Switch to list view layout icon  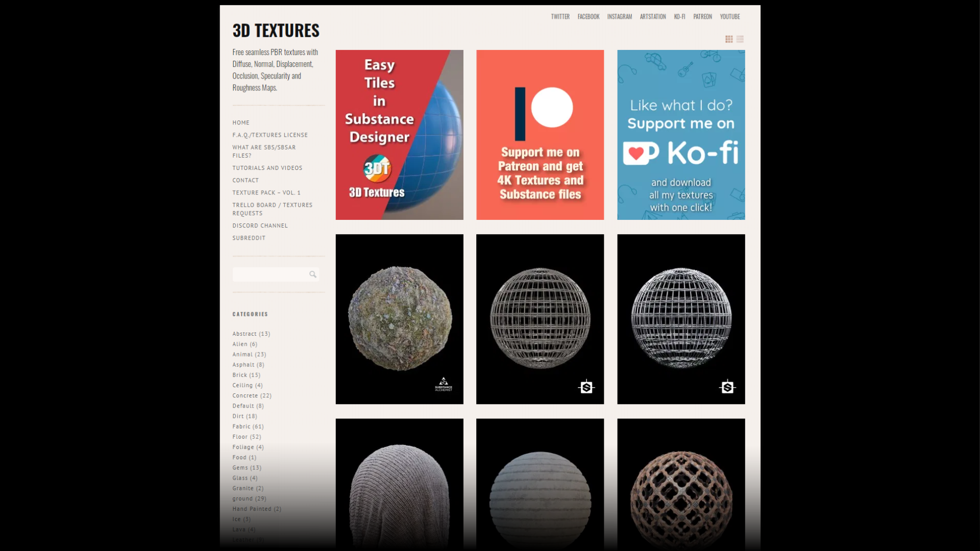coord(740,39)
